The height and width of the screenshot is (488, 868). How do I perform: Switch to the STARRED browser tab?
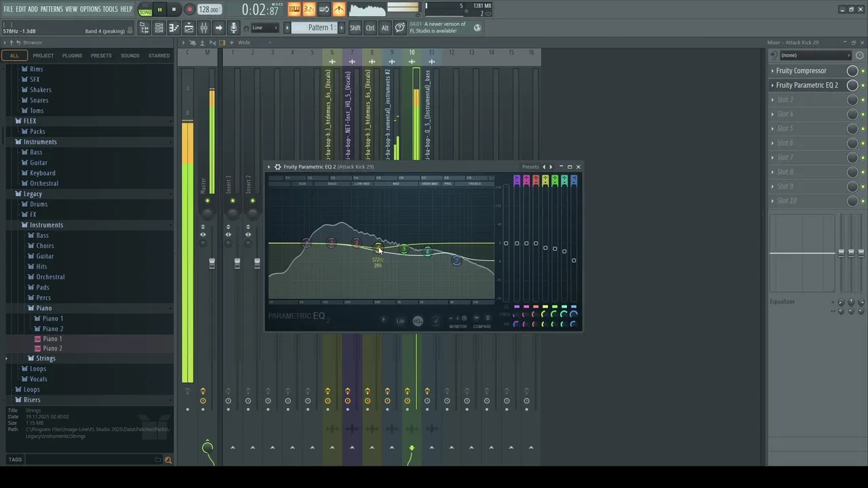[x=159, y=56]
